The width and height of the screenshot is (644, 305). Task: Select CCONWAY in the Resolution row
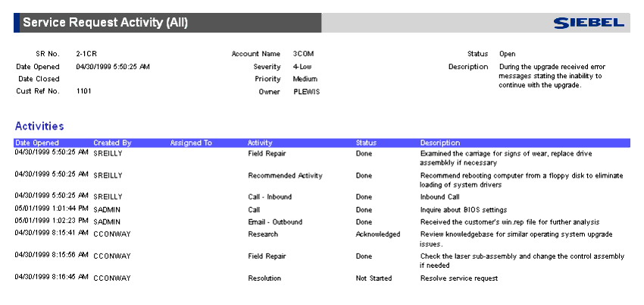point(111,278)
